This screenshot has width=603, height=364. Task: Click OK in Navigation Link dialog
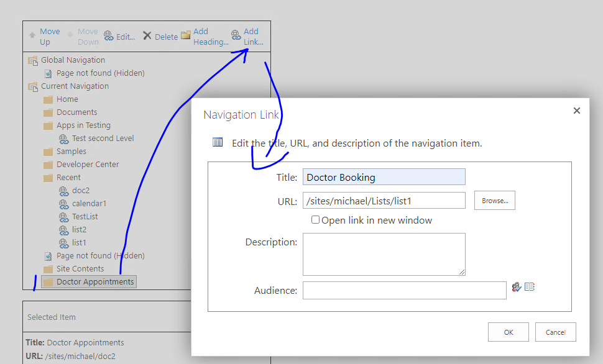click(509, 332)
